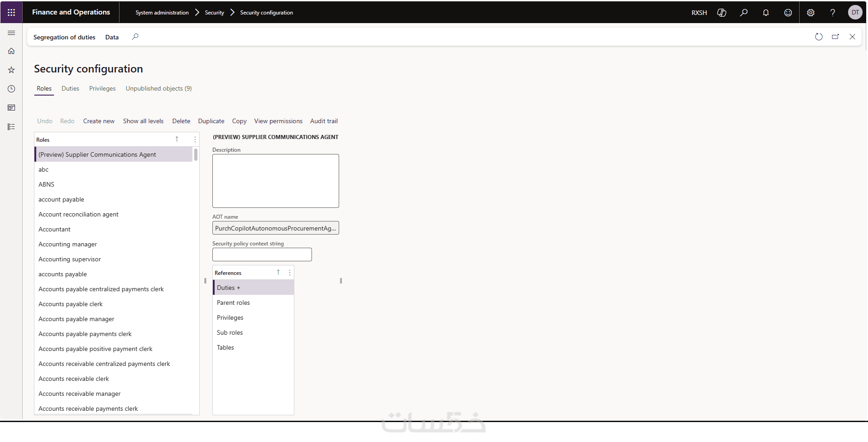Select Account reconciliation agent role
Viewport: 868px width, 442px height.
[x=114, y=214]
